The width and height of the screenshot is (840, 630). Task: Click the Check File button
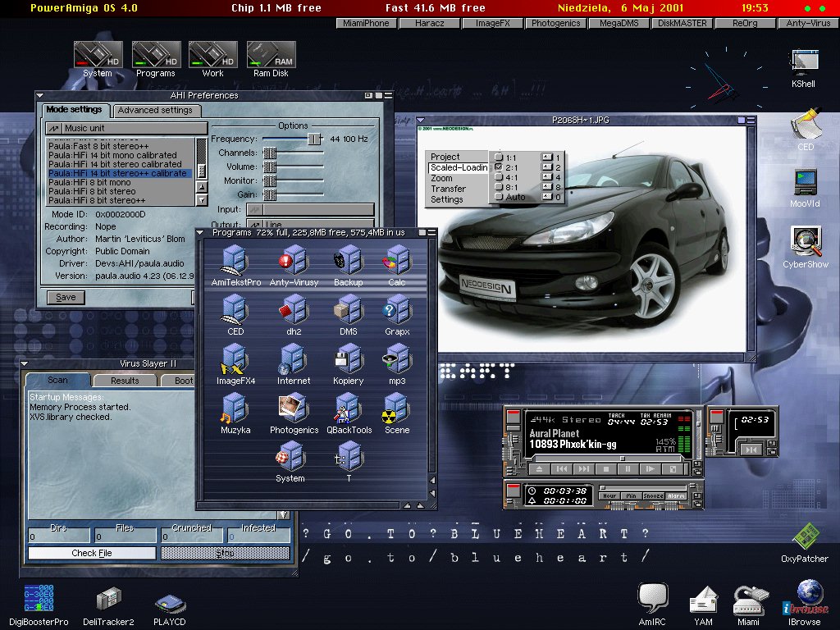(x=92, y=553)
